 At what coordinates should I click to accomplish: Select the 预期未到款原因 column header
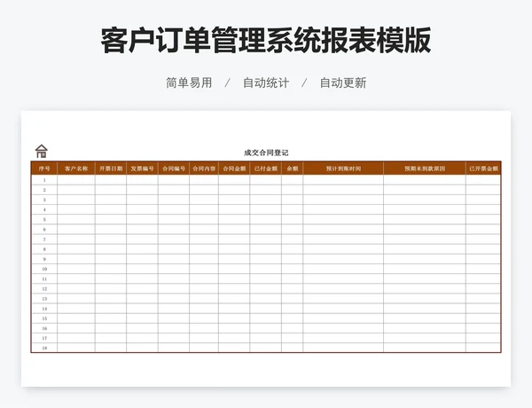coord(425,169)
